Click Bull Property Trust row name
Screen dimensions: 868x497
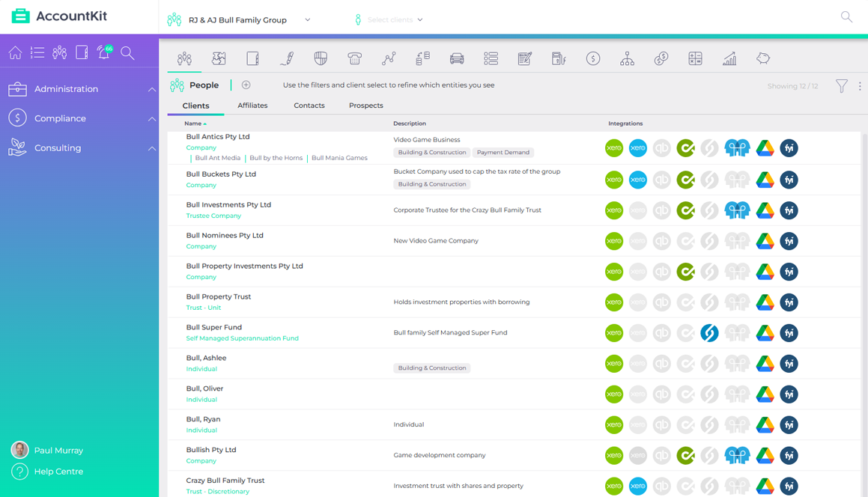click(x=219, y=296)
